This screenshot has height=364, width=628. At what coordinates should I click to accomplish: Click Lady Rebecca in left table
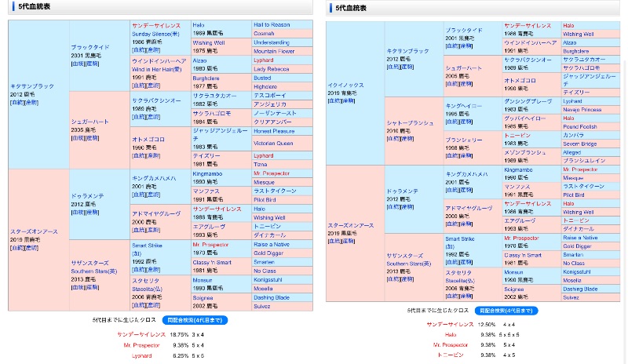click(271, 69)
